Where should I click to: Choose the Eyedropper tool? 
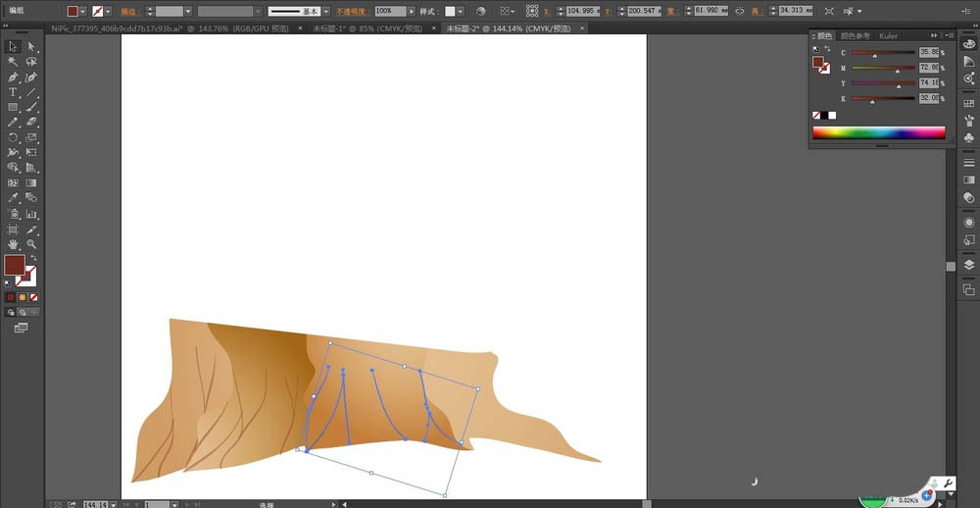(13, 198)
